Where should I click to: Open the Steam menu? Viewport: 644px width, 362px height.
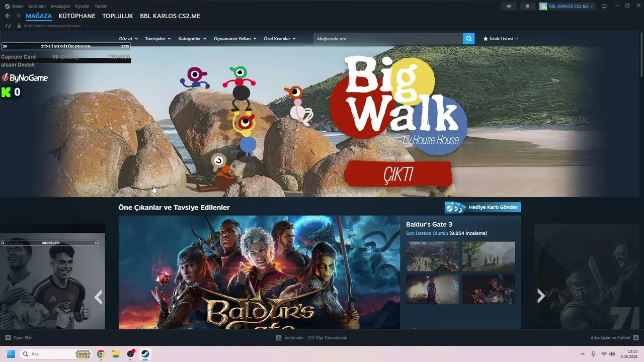pyautogui.click(x=18, y=6)
